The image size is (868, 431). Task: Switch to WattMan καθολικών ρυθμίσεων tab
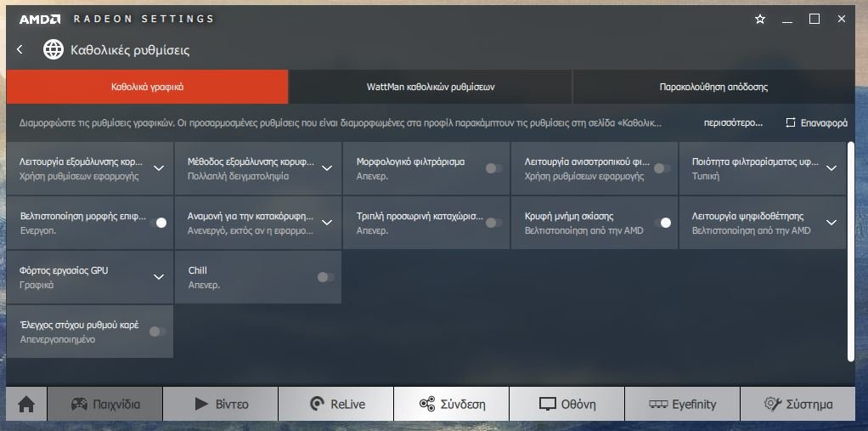[x=430, y=87]
